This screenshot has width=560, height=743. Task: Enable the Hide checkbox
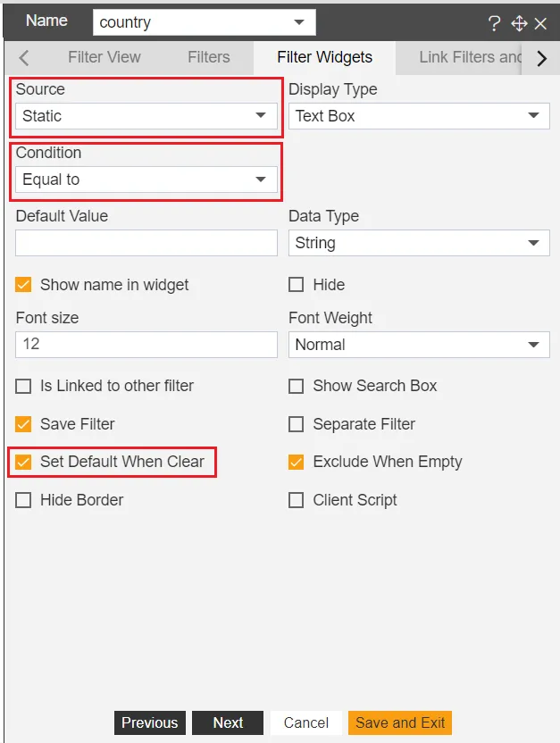(297, 285)
